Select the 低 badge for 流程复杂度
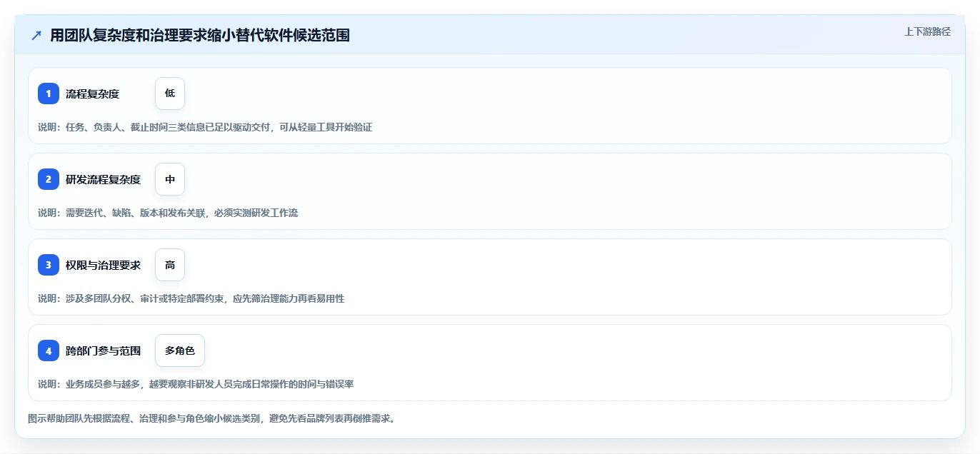 click(x=170, y=94)
